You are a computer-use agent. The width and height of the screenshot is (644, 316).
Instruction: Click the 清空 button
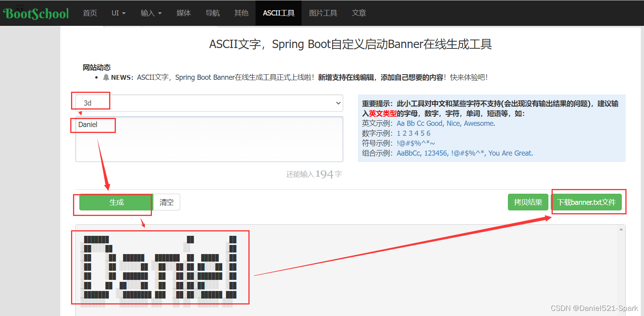167,202
